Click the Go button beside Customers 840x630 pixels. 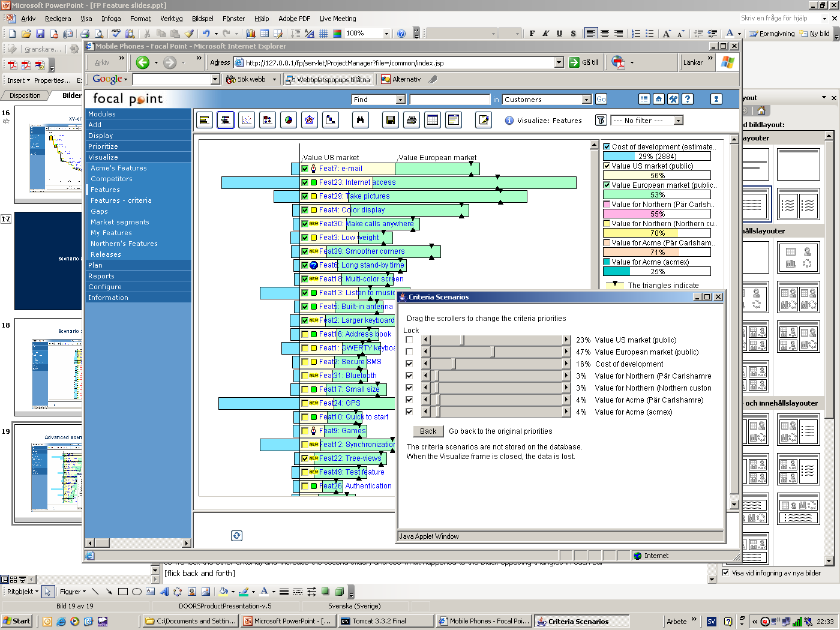601,100
